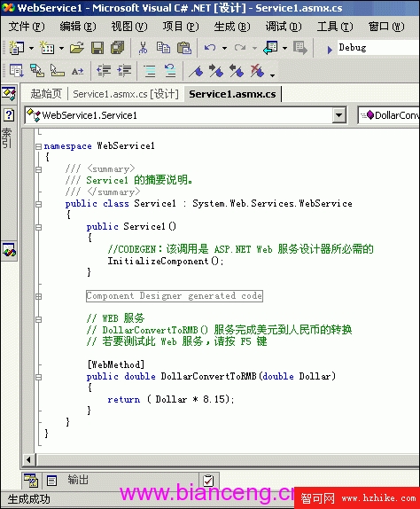Collapse the WEB service comment block
The width and height of the screenshot is (420, 509).
39,319
